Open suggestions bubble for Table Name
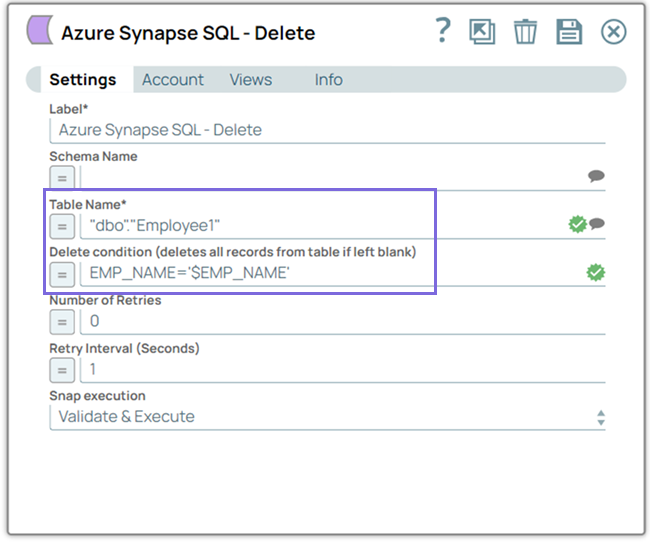 [x=597, y=224]
